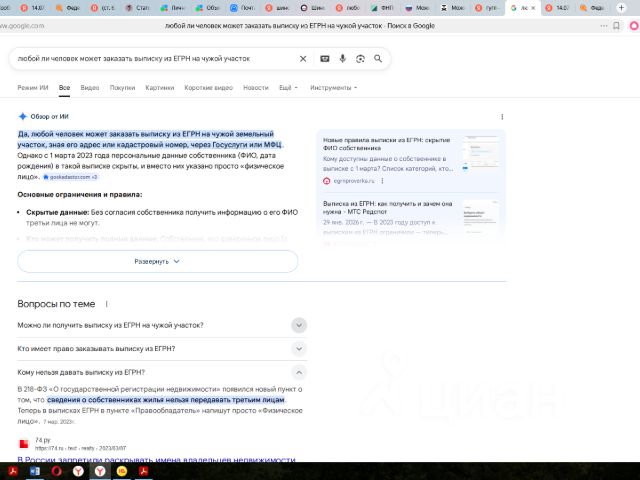Clear the Google search query with the X
The image size is (640, 480).
[x=303, y=59]
